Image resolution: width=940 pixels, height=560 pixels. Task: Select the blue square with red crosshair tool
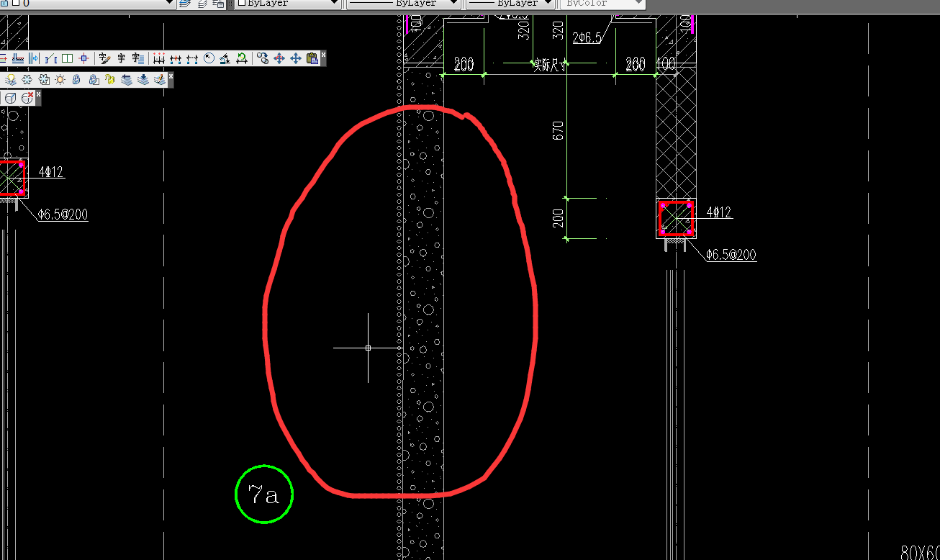pos(83,58)
